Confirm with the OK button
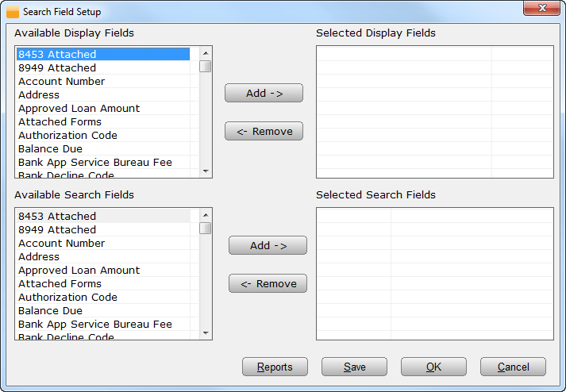This screenshot has height=392, width=566. click(x=433, y=367)
